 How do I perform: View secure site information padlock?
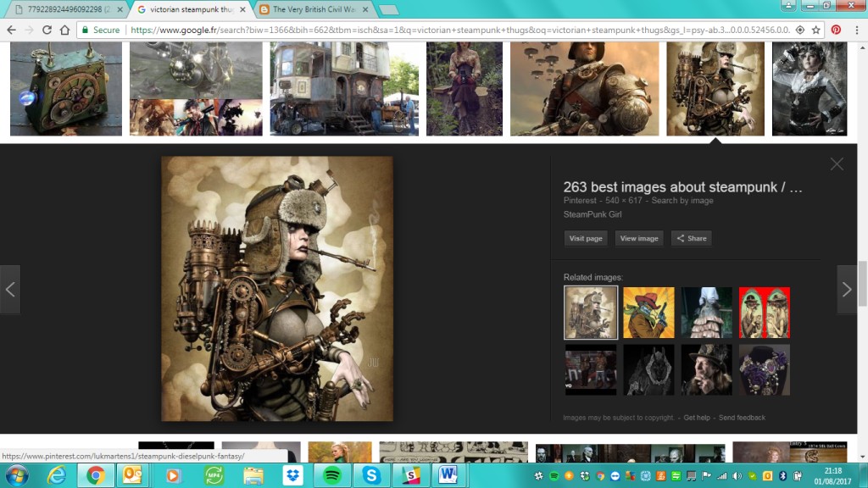click(x=86, y=30)
